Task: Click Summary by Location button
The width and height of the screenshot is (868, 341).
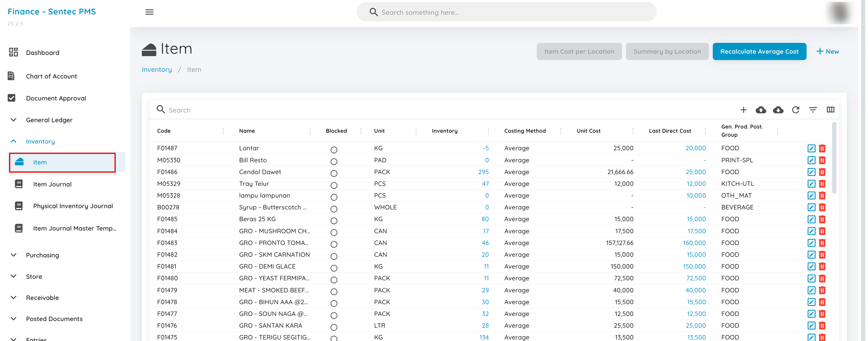Action: click(667, 52)
